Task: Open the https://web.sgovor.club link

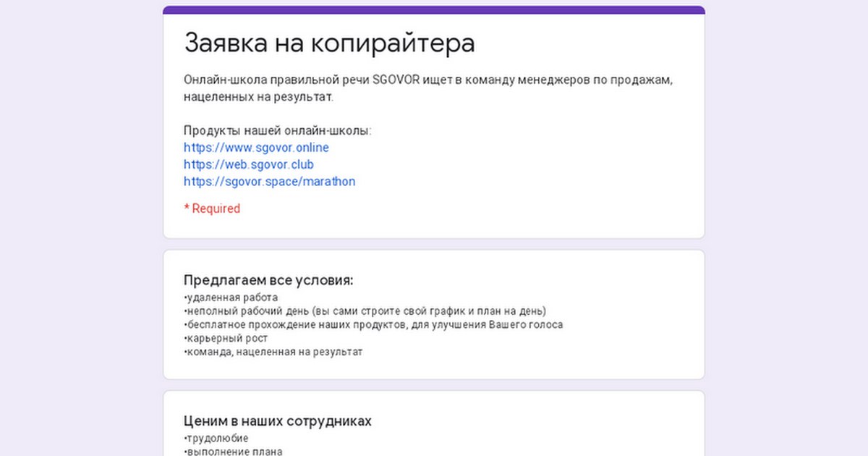Action: tap(249, 165)
